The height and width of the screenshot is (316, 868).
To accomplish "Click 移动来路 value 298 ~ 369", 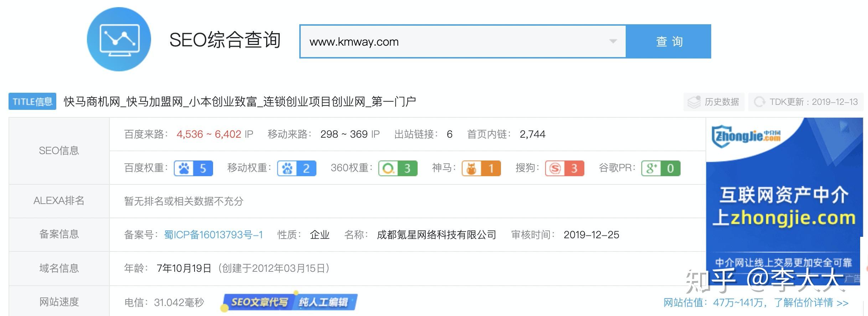I will [x=344, y=134].
